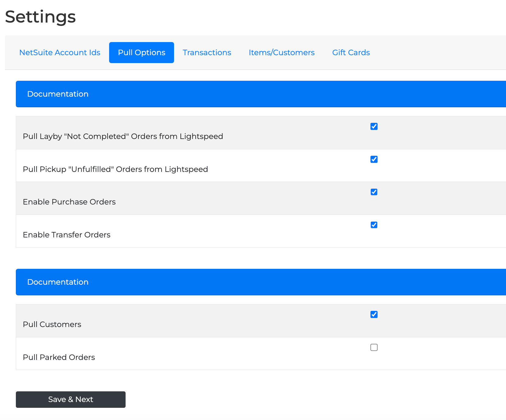Switch to the Transactions tab
The height and width of the screenshot is (420, 506).
click(207, 52)
